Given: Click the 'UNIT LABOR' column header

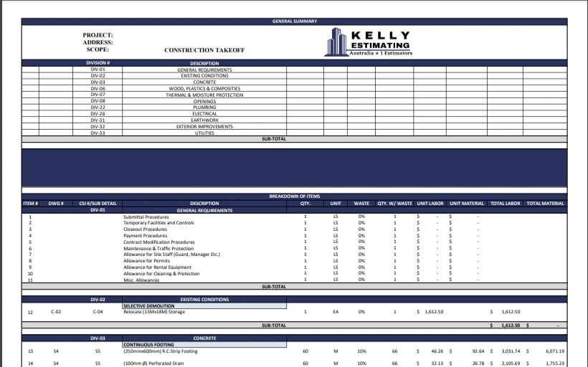Looking at the screenshot, I should [x=430, y=204].
